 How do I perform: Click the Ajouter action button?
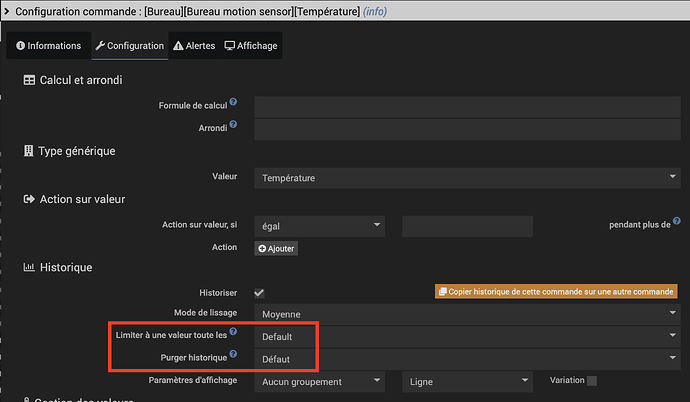coord(276,248)
